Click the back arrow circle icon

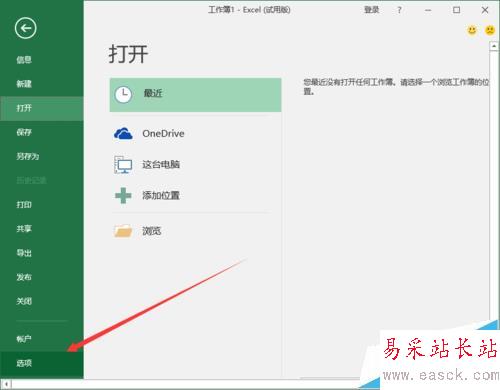tap(25, 28)
